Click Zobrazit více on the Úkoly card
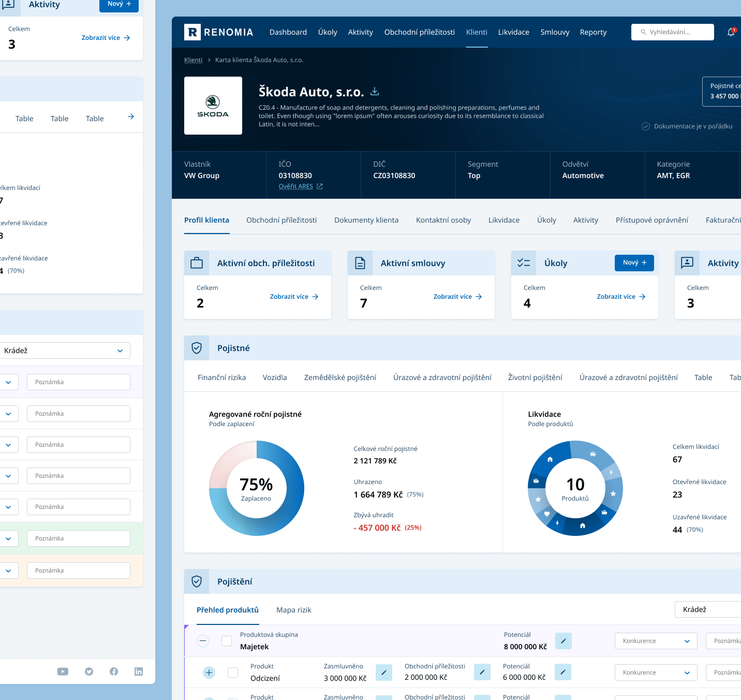Image resolution: width=741 pixels, height=700 pixels. (x=621, y=297)
